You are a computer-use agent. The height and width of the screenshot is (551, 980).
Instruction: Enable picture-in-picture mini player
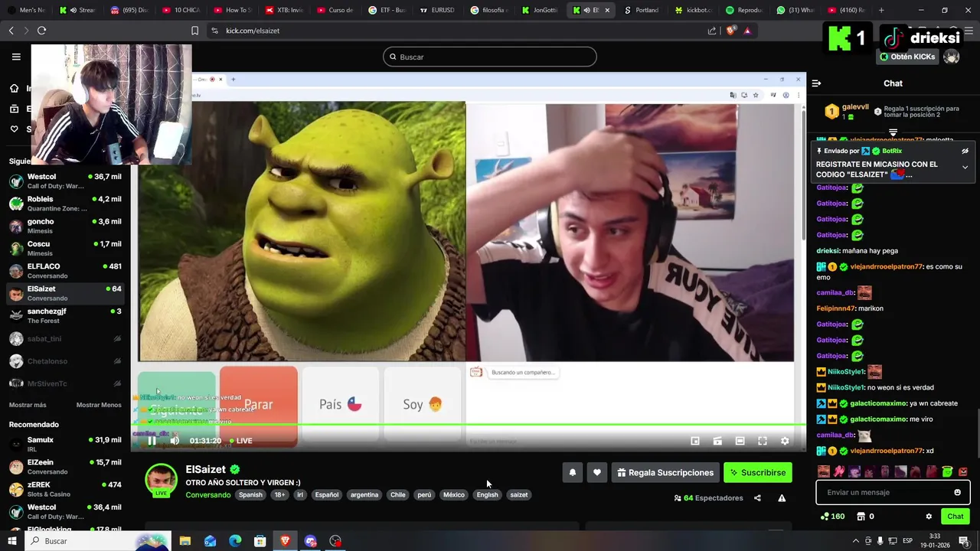[x=695, y=441]
